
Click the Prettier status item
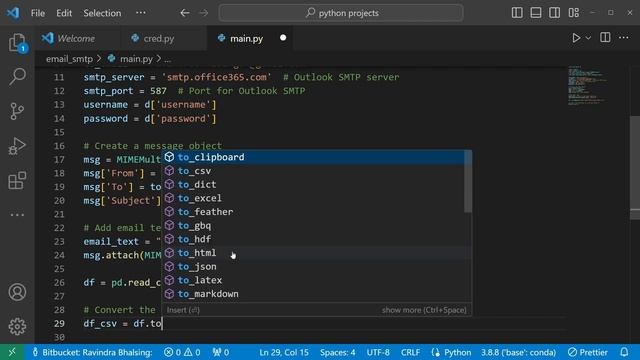(x=588, y=352)
